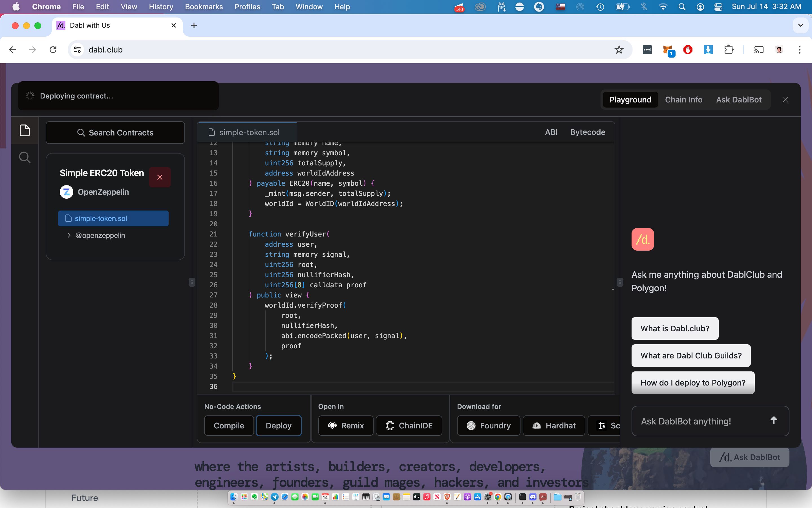Send message with the up arrow icon
The image size is (812, 508).
point(774,420)
